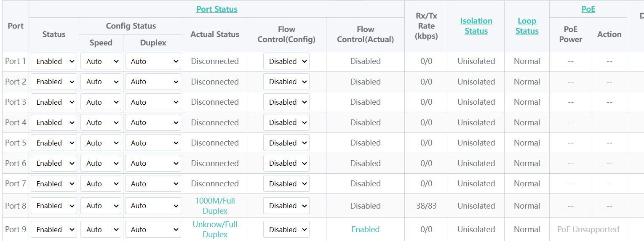Click Port 8 Rx/Tx rate 38/83 cell
644x241 pixels.
pos(426,206)
